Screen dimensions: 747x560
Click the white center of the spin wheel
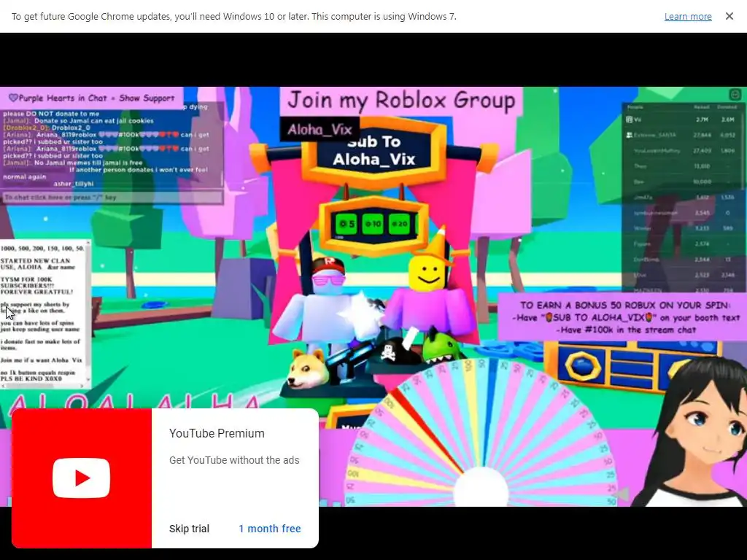[x=481, y=489]
